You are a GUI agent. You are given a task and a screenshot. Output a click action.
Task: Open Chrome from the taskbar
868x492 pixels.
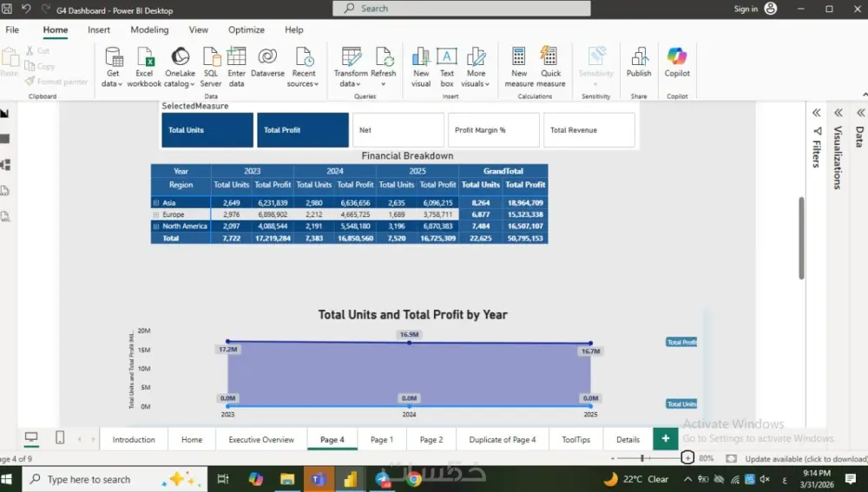click(x=413, y=479)
